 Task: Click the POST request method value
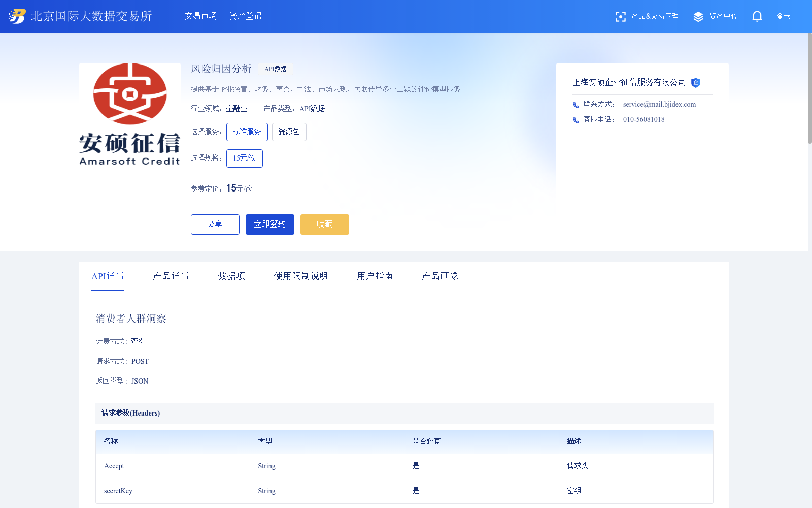(140, 362)
